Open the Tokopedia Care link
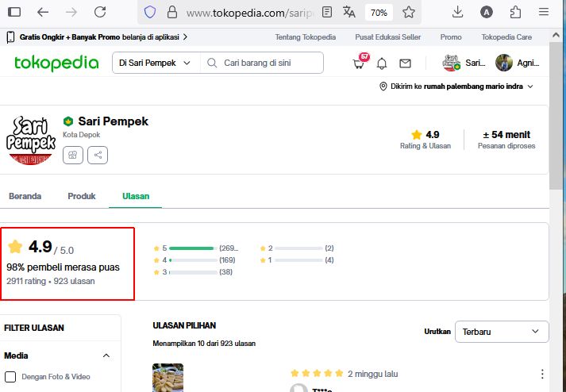 tap(506, 37)
